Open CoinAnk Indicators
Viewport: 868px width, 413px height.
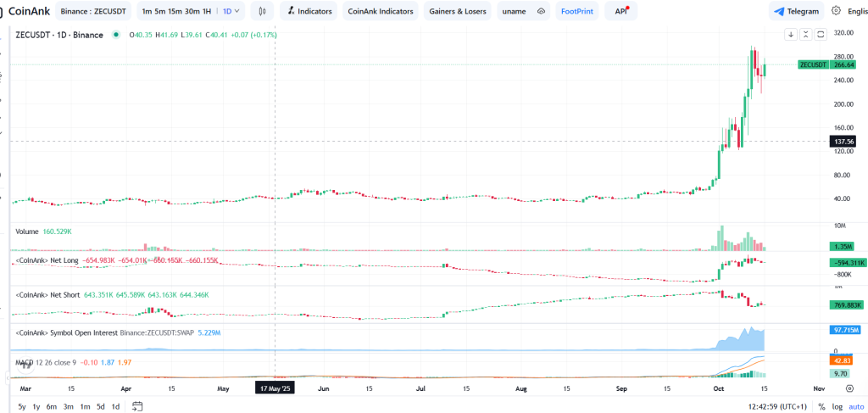click(380, 11)
